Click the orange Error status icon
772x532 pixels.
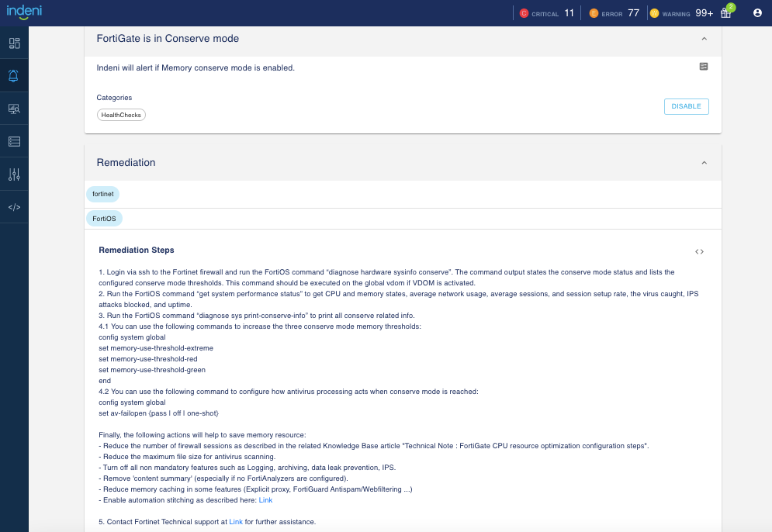tap(594, 13)
